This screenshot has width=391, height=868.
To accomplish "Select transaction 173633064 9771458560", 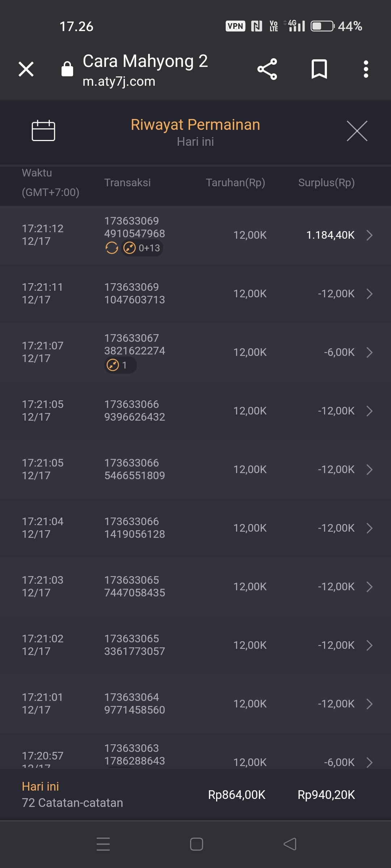I will tap(135, 703).
